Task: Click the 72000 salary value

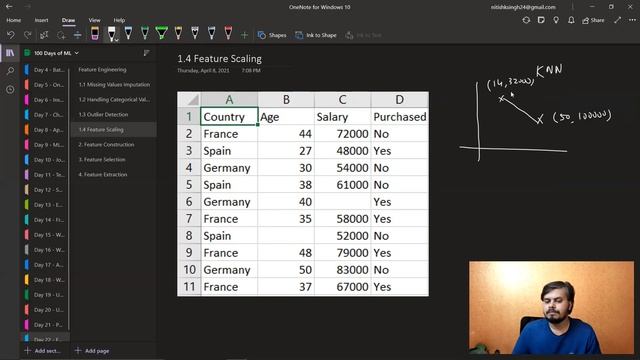Action: (x=352, y=134)
